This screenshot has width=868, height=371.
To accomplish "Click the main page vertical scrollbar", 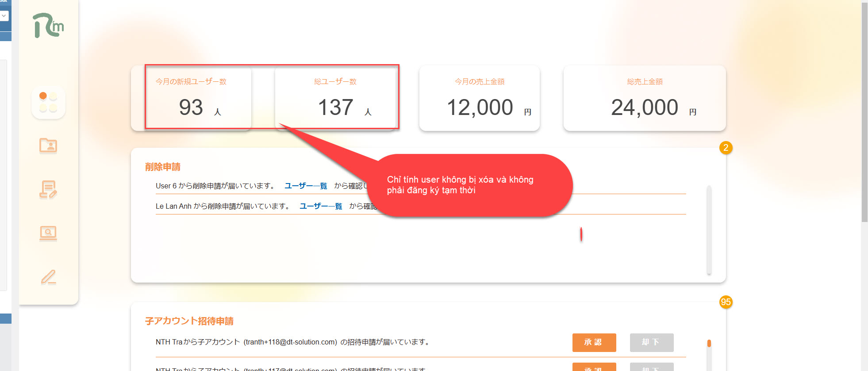I will [x=864, y=111].
